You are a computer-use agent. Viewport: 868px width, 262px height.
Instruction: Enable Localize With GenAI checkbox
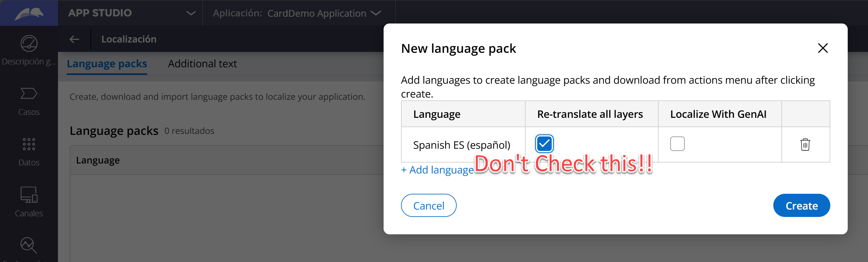coord(677,144)
